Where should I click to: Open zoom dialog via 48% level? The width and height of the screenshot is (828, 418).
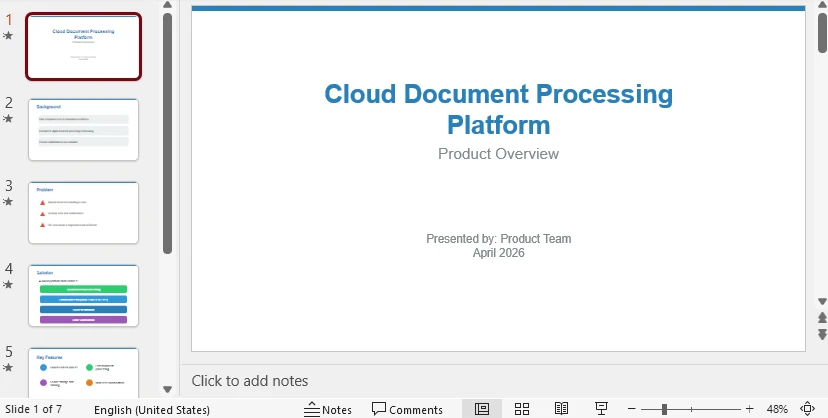tap(777, 410)
